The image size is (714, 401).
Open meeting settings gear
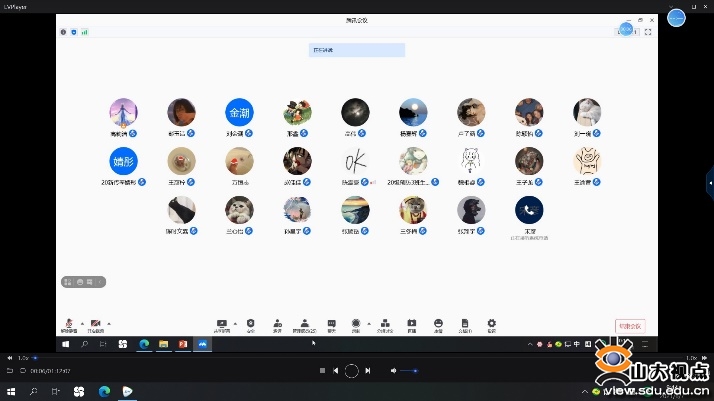[491, 324]
